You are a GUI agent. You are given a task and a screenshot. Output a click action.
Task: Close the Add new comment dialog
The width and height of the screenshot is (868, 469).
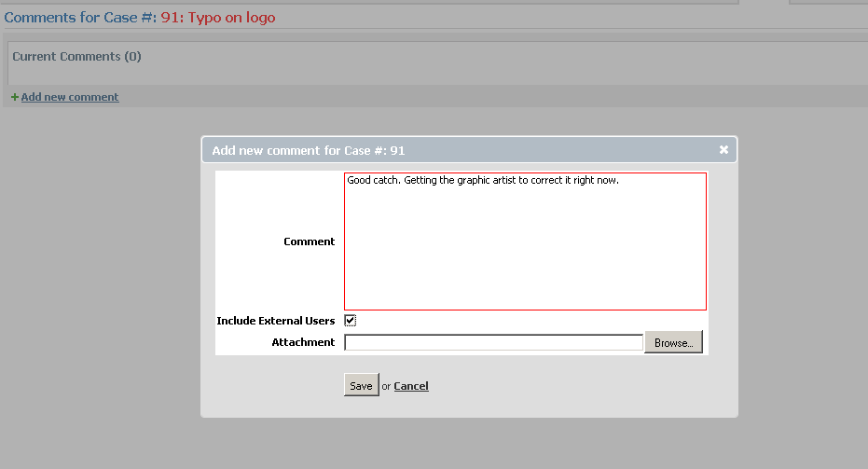point(723,149)
